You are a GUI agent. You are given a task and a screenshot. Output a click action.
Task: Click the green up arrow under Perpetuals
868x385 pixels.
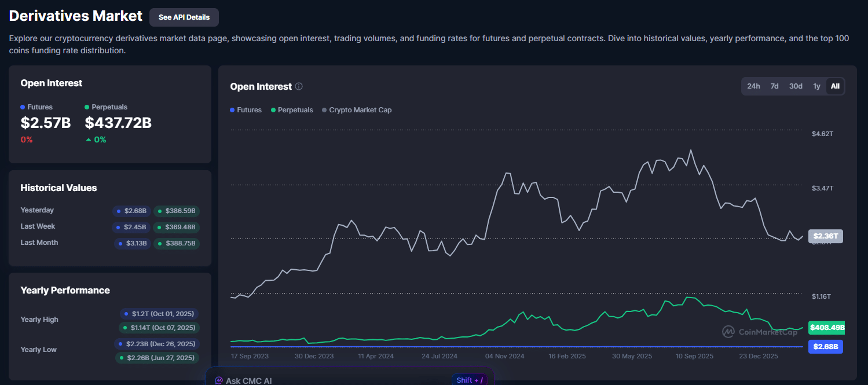pos(88,140)
